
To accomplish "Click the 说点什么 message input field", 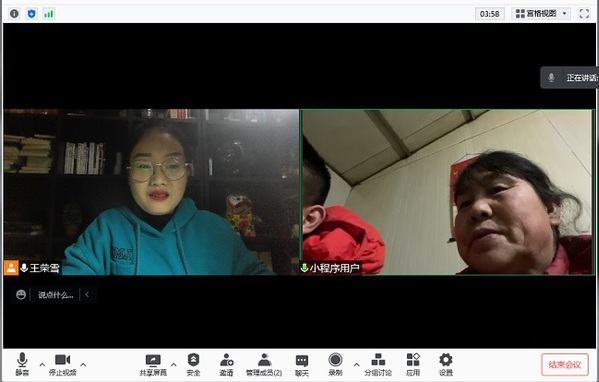I will [x=56, y=295].
